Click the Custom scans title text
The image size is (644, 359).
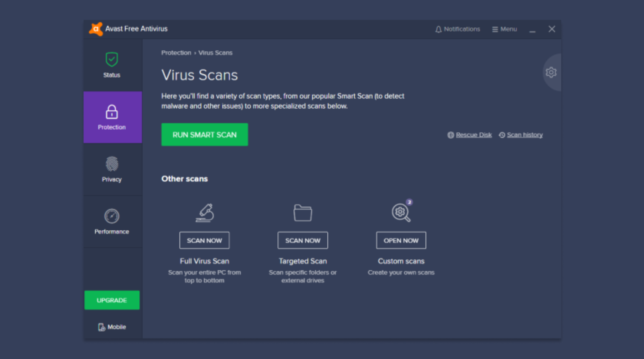pos(401,261)
